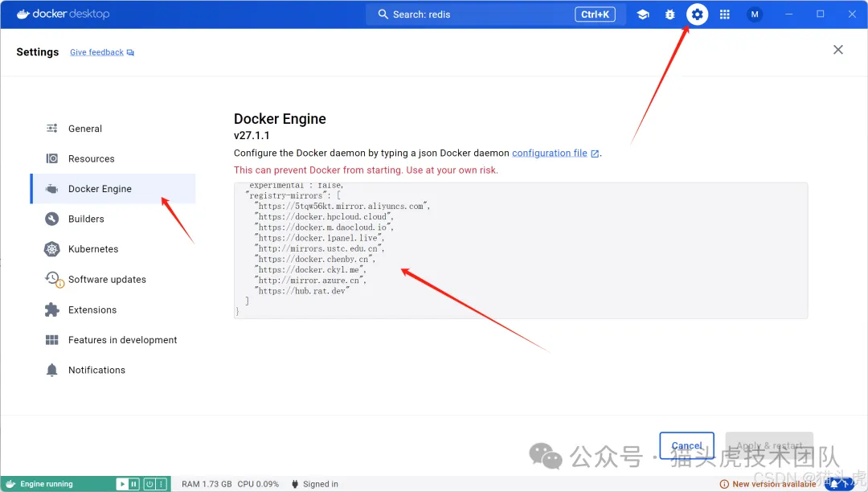
Task: Click the docker.hpcloud.cloud mirror line
Action: (x=324, y=217)
